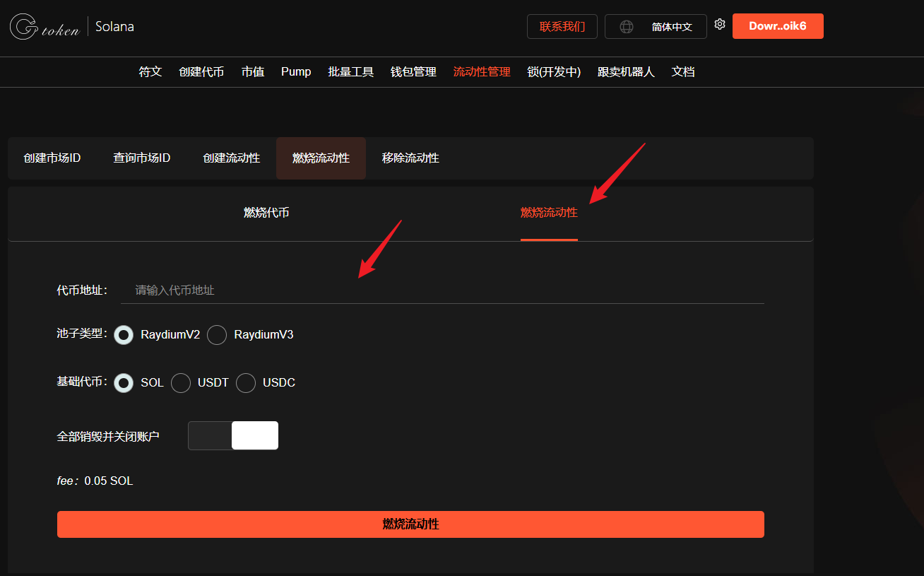924x576 pixels.
Task: Select the RaydiumV3 pool type
Action: [217, 335]
